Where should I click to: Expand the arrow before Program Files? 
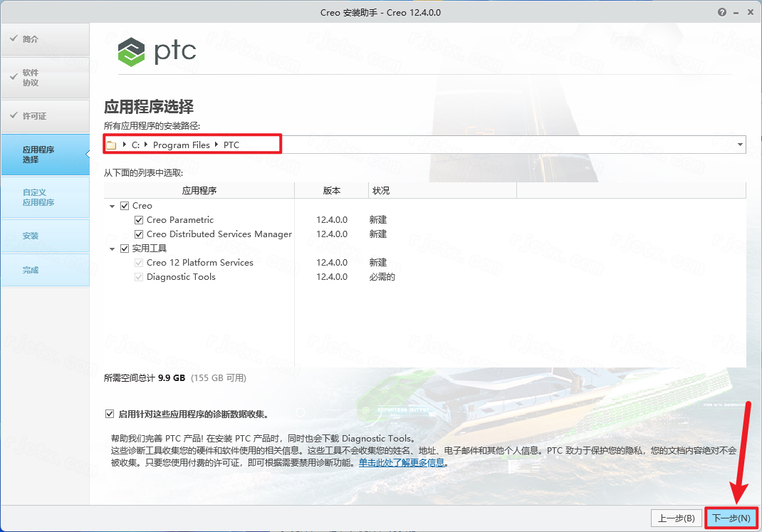(146, 145)
